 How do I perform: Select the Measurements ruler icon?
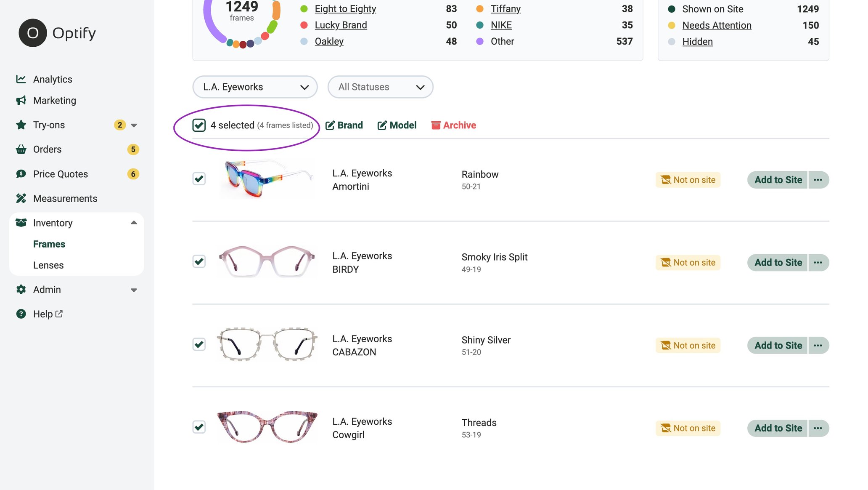[21, 198]
